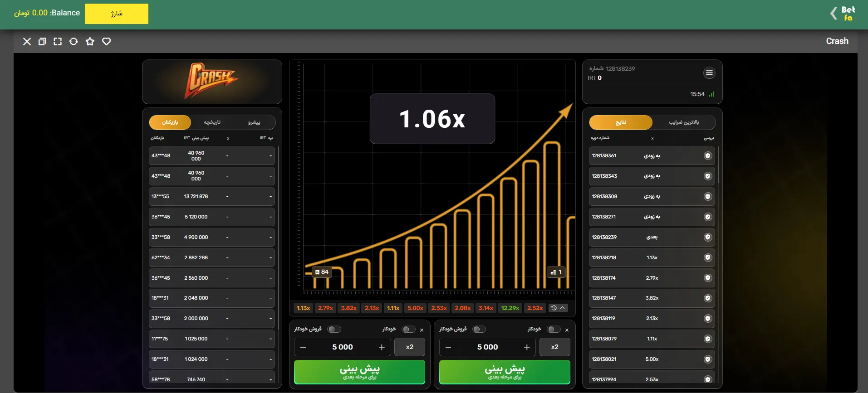
Task: Decrease left bet amount with minus
Action: (303, 347)
